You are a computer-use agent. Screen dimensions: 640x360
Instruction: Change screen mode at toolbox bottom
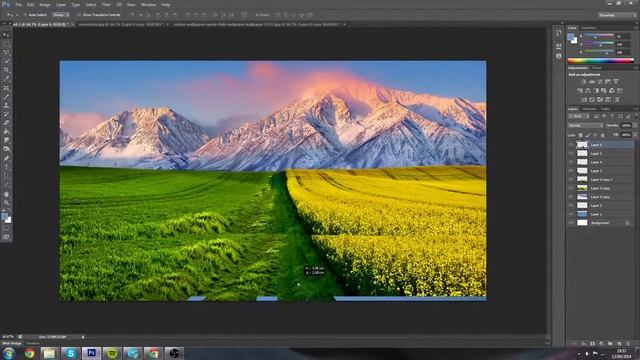[6, 237]
